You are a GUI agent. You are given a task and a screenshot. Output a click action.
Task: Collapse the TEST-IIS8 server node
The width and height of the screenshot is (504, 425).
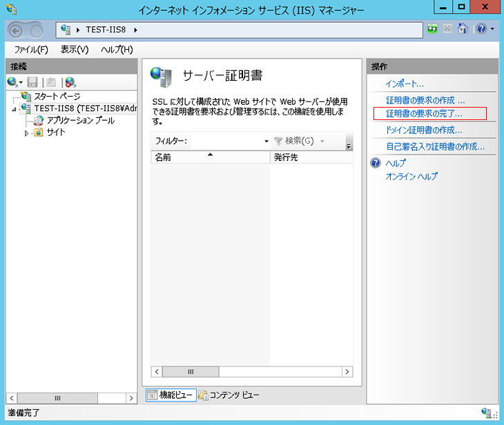pos(14,109)
